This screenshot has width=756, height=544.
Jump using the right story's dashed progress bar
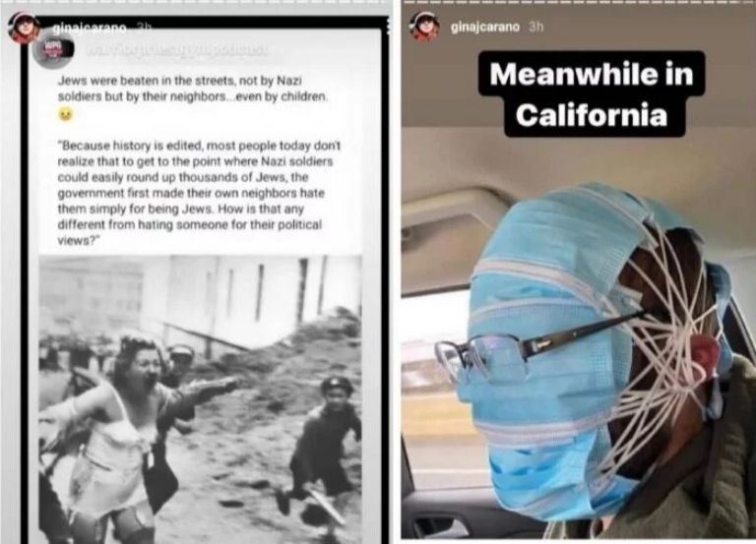point(579,3)
